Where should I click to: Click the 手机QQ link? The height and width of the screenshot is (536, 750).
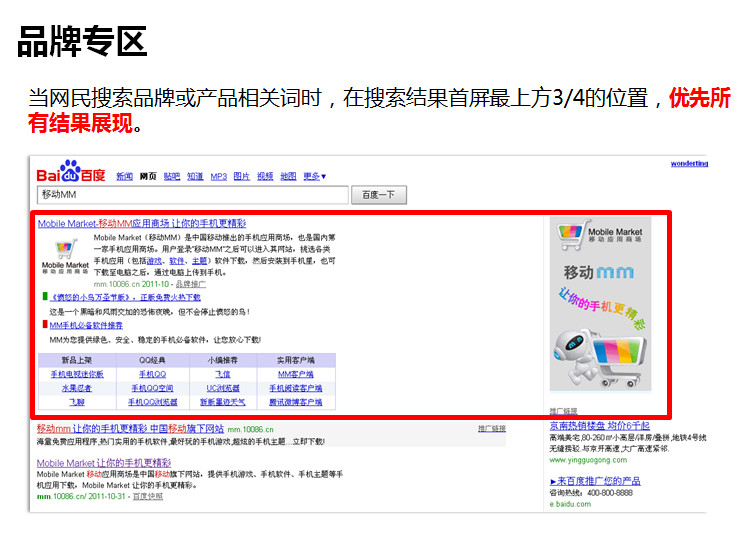153,374
